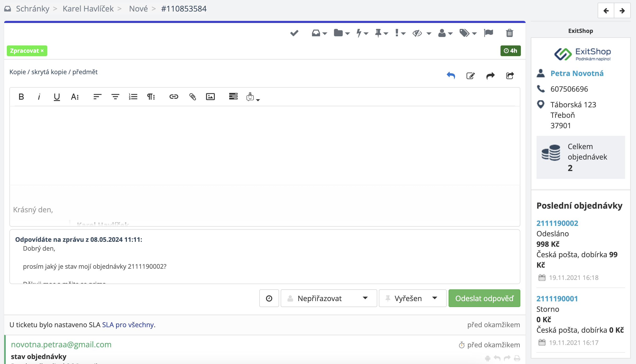Open the Nepřiřazovat assignee dropdown
This screenshot has height=364, width=636.
coord(328,298)
